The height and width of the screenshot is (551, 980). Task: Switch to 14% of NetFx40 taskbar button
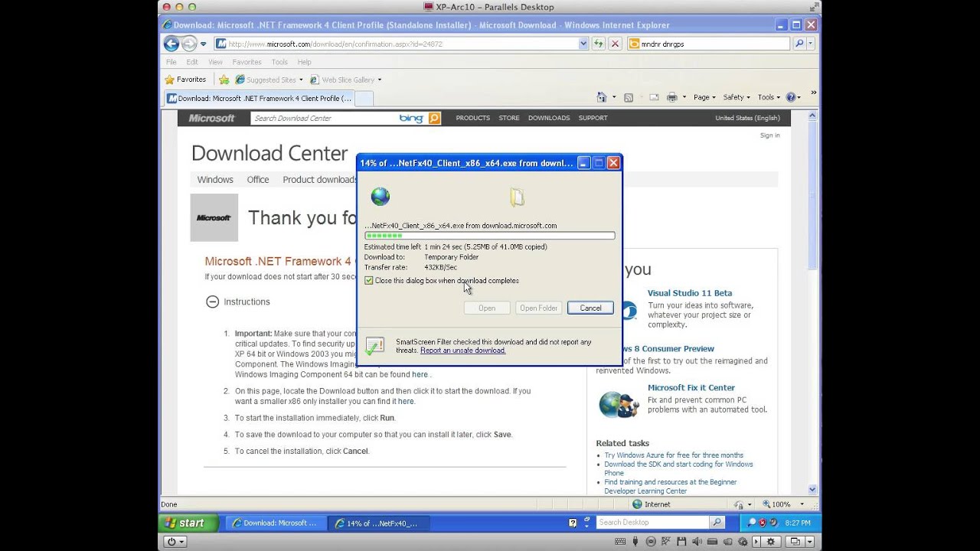379,523
